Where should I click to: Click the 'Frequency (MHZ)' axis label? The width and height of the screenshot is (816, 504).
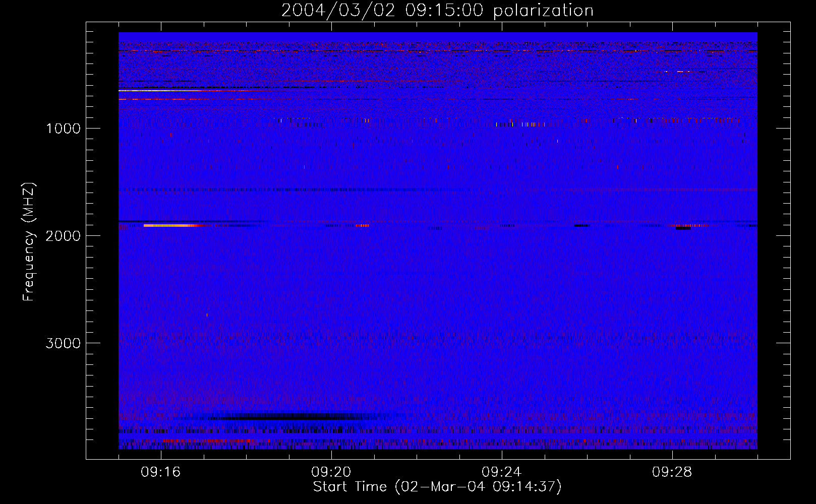[x=29, y=242]
